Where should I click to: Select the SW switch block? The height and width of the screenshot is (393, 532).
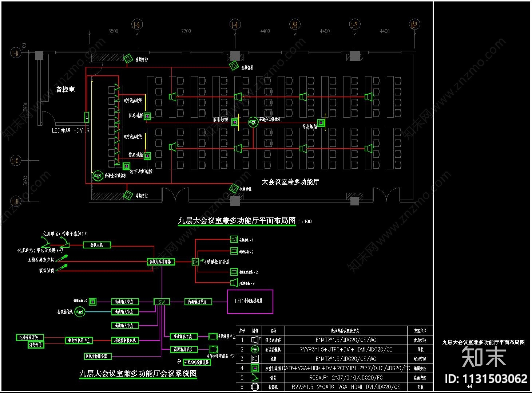[162, 302]
